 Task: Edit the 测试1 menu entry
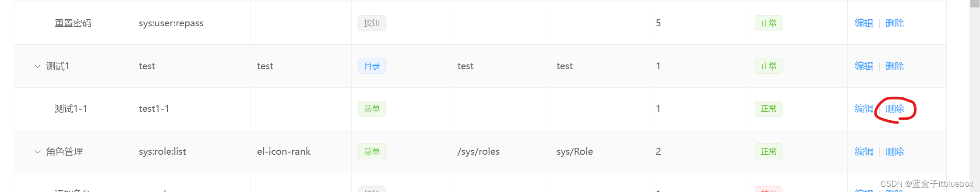point(864,66)
